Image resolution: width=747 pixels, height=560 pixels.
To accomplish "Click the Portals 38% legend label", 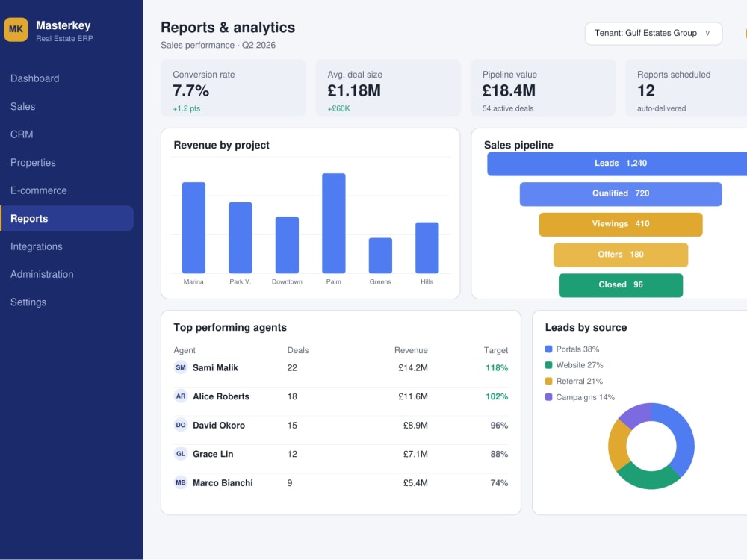I will pos(577,349).
